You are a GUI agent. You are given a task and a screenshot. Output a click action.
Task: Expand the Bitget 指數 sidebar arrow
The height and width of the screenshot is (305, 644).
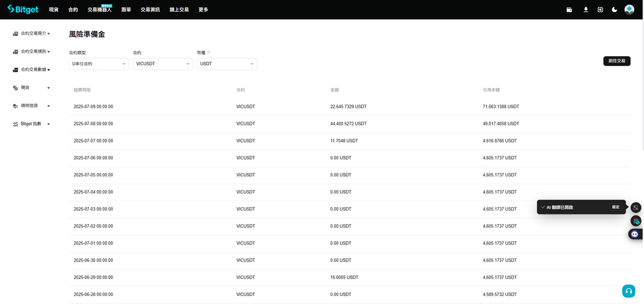pyautogui.click(x=49, y=124)
